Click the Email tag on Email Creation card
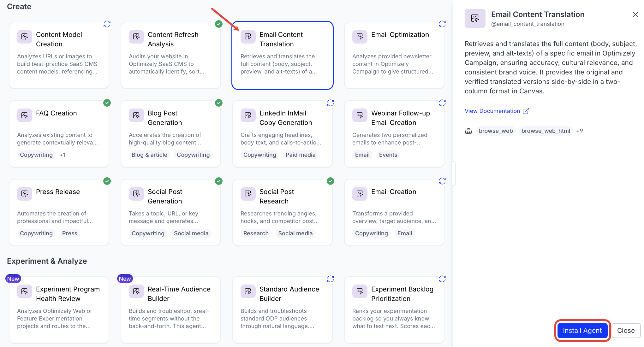Viewport: 644px width, 347px height. click(x=405, y=233)
